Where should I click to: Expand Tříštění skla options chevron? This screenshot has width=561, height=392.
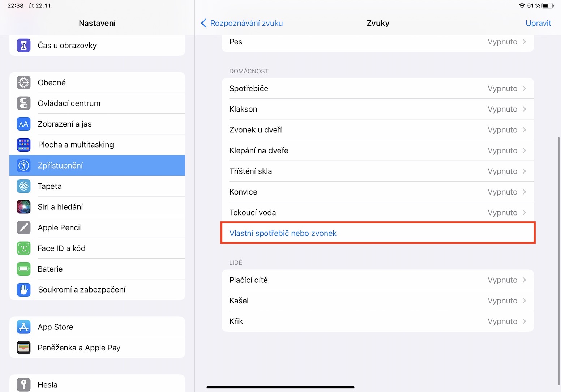click(524, 171)
